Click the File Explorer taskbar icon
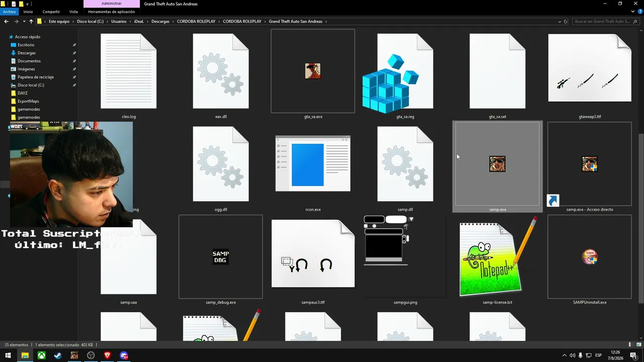This screenshot has width=644, height=362. [x=25, y=355]
